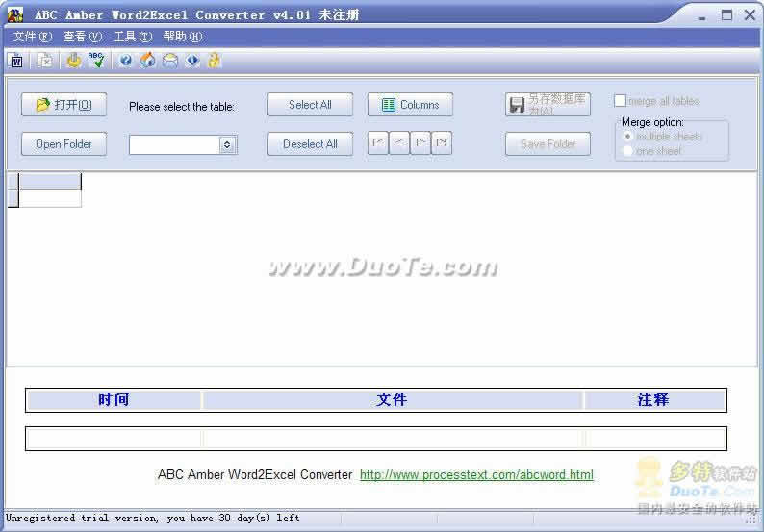This screenshot has width=764, height=532.
Task: Click the 文件 column header
Action: click(392, 400)
